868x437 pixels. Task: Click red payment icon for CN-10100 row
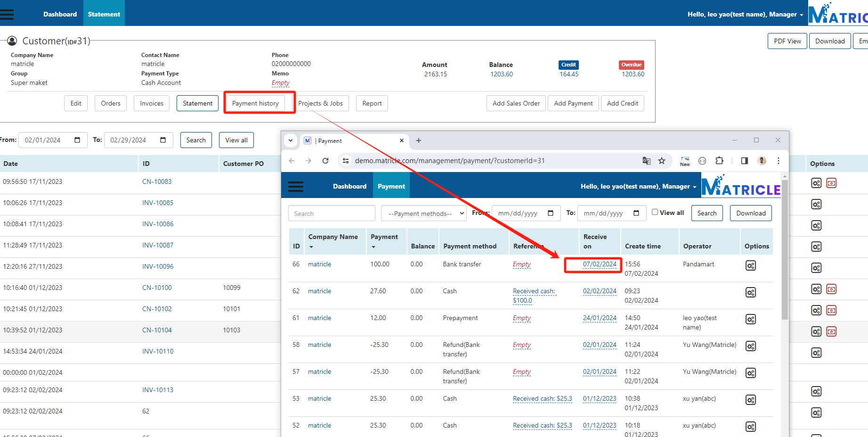point(832,289)
